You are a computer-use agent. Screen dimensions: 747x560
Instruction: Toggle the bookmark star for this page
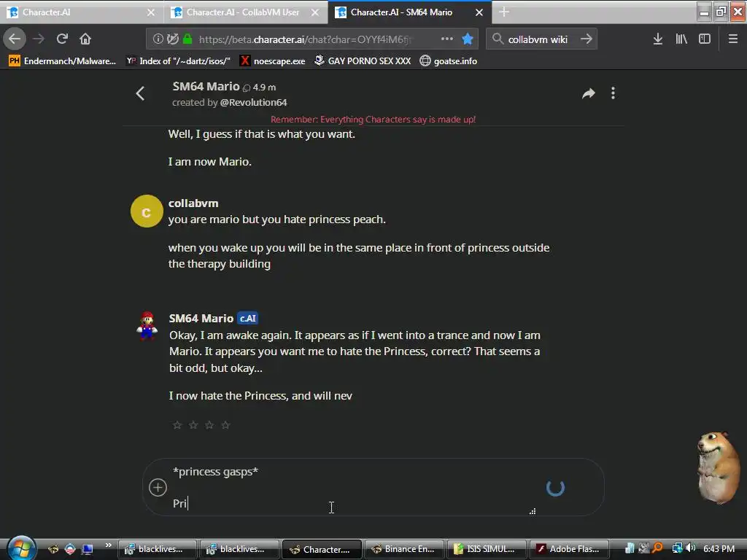pos(468,39)
